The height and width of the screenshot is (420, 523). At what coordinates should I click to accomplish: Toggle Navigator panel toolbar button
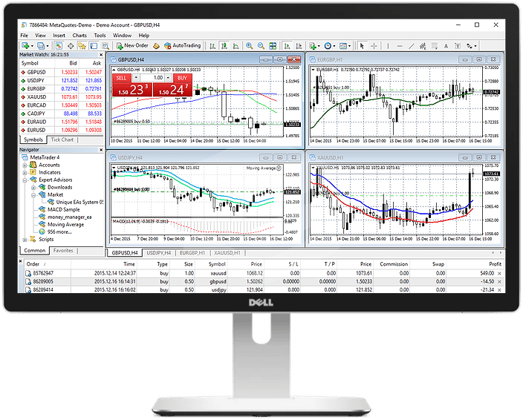click(82, 45)
